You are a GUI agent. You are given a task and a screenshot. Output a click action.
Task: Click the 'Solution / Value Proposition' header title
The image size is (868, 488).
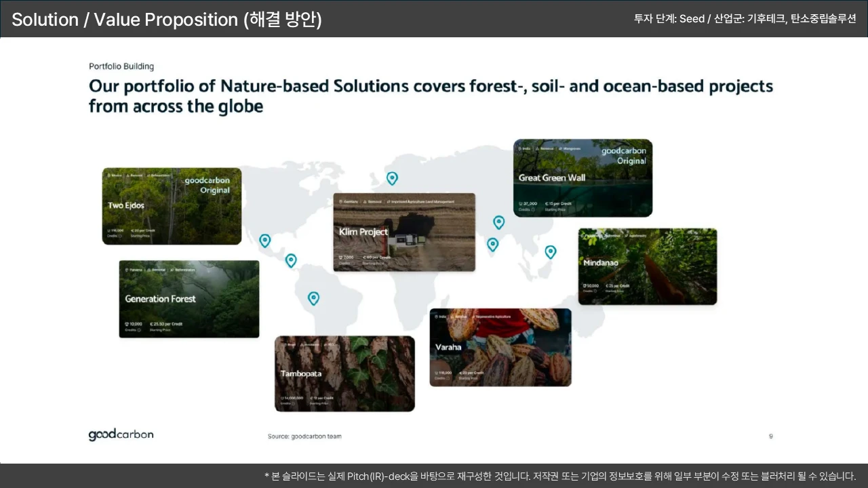click(x=167, y=20)
